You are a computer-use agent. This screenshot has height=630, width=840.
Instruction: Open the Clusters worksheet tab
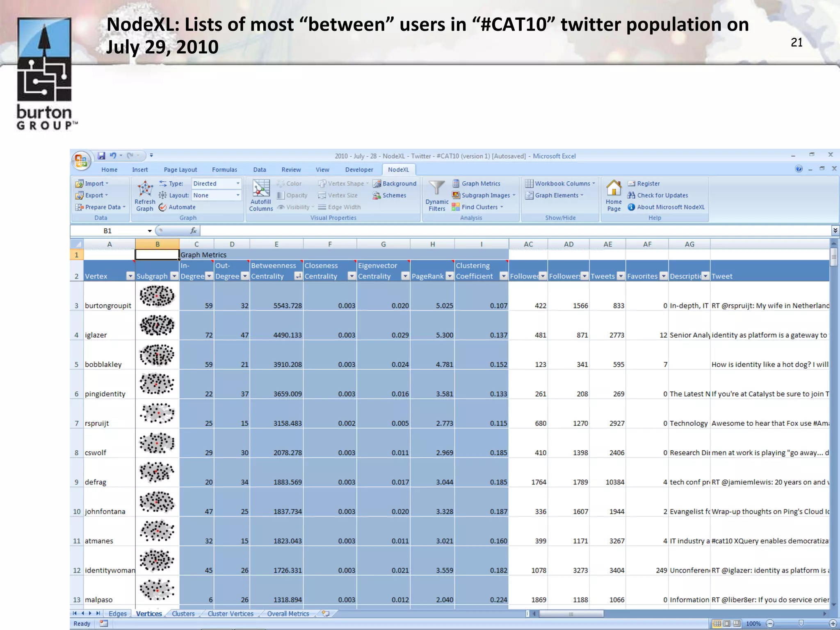click(183, 614)
